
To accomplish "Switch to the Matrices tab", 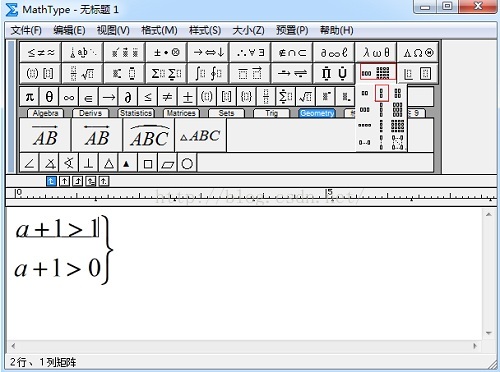I will pyautogui.click(x=181, y=113).
